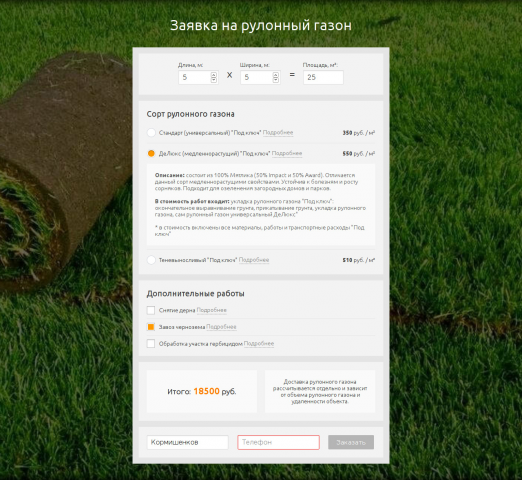Increase the Ширина value with up arrow
Image resolution: width=522 pixels, height=480 pixels.
point(276,75)
